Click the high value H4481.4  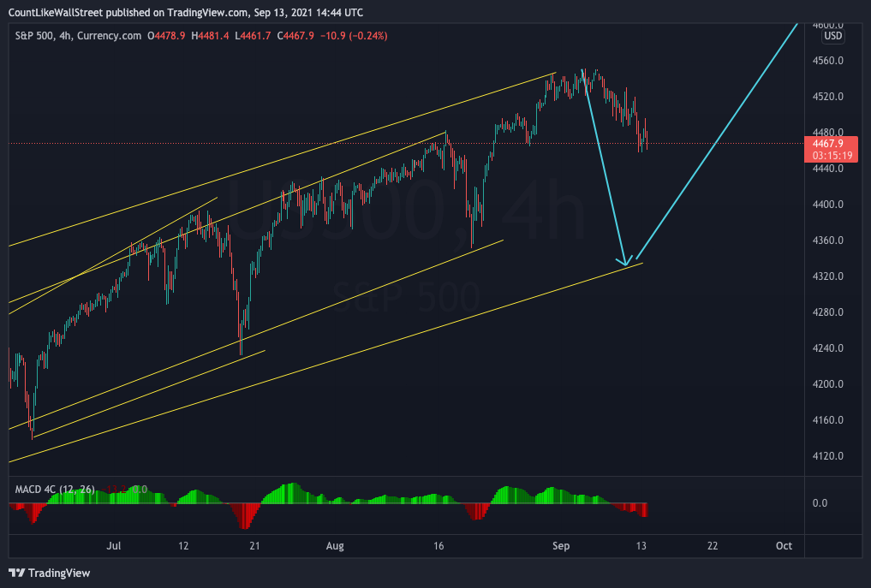coord(210,36)
